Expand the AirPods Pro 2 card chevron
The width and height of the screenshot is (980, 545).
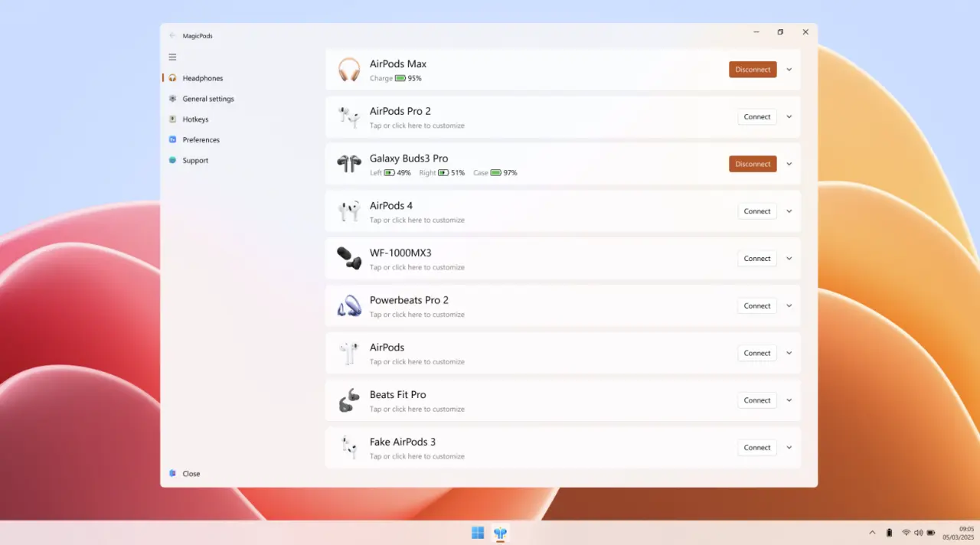pos(789,117)
